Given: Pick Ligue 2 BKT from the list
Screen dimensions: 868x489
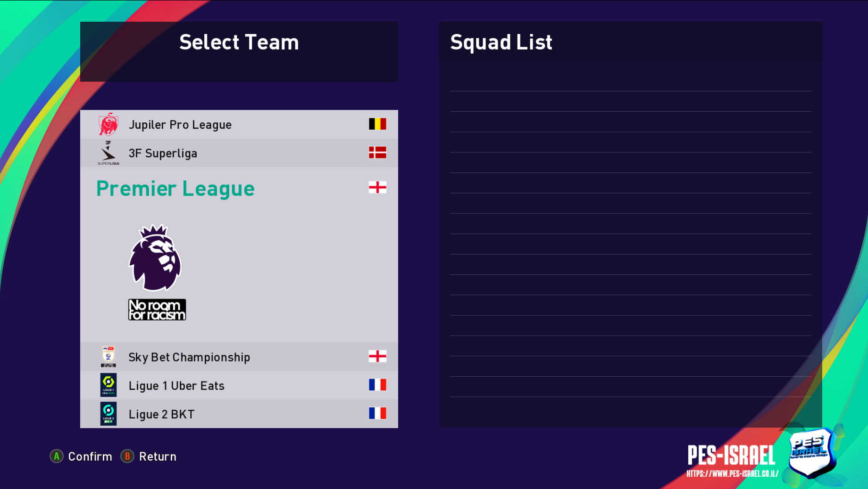Looking at the screenshot, I should point(161,414).
